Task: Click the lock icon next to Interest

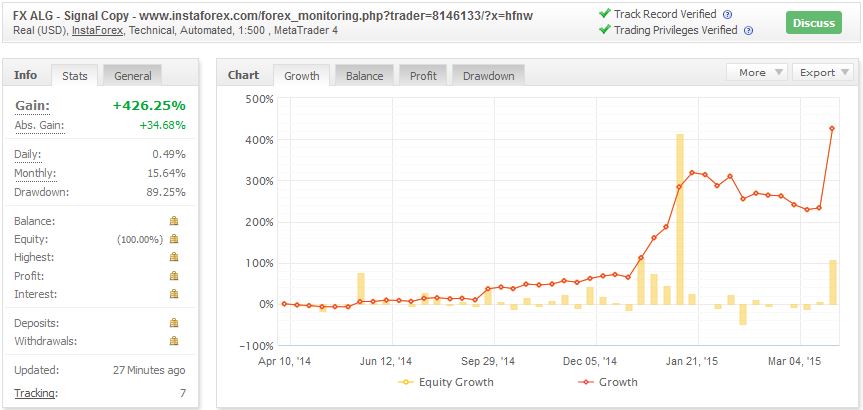Action: tap(174, 294)
